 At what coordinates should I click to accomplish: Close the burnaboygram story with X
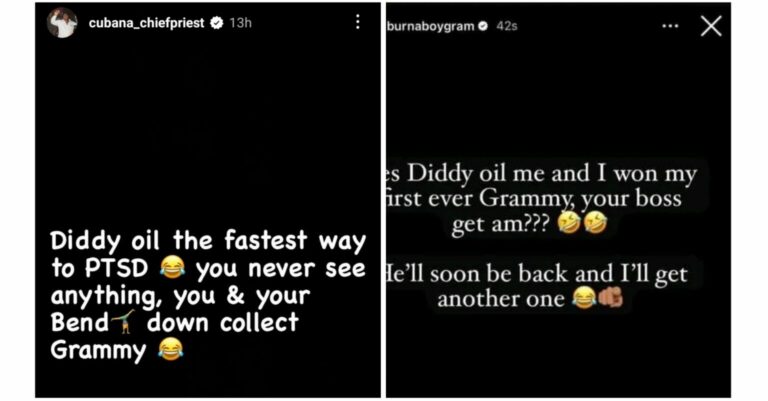tap(711, 26)
